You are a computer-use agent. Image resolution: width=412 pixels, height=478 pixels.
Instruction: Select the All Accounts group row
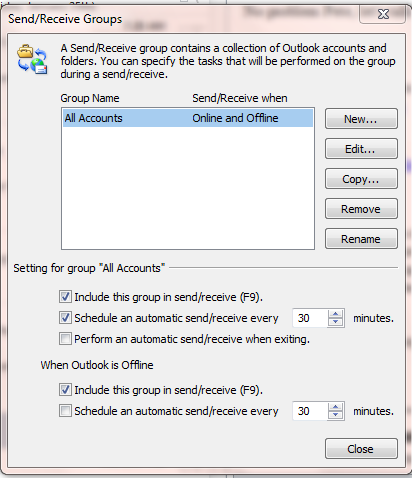tap(188, 118)
